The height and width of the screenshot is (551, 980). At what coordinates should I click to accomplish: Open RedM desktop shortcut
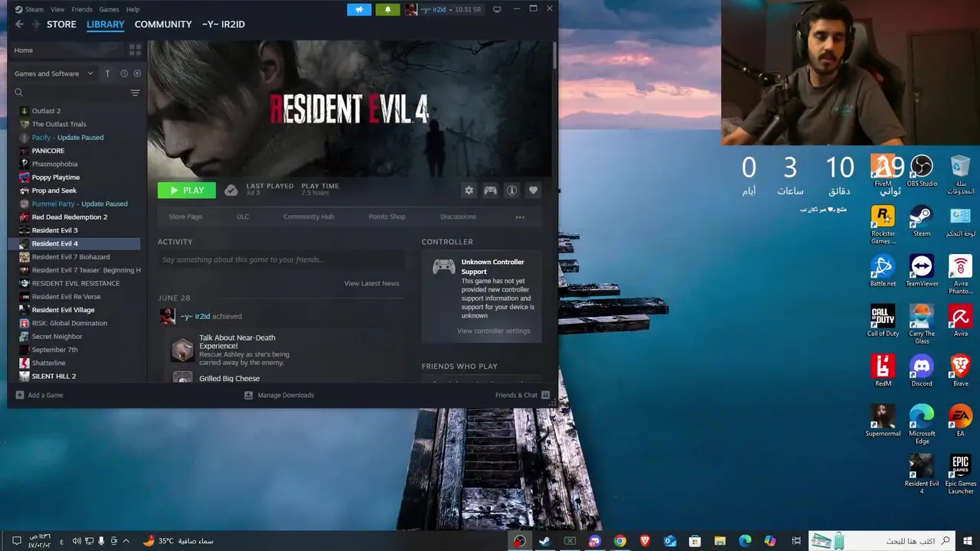pyautogui.click(x=883, y=370)
